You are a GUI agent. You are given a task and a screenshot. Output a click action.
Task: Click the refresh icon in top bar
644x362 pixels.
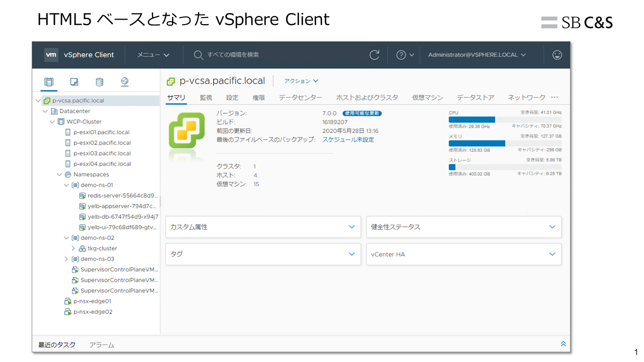(x=374, y=55)
